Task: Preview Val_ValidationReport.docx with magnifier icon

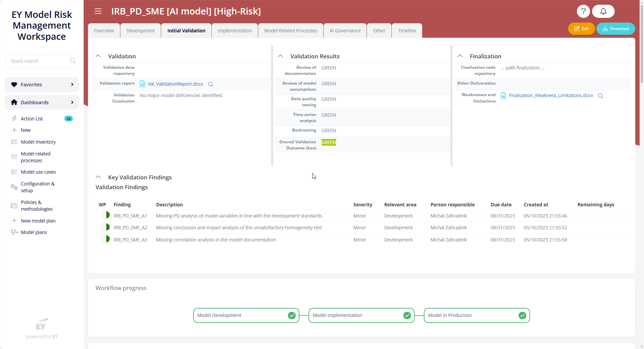Action: [210, 84]
